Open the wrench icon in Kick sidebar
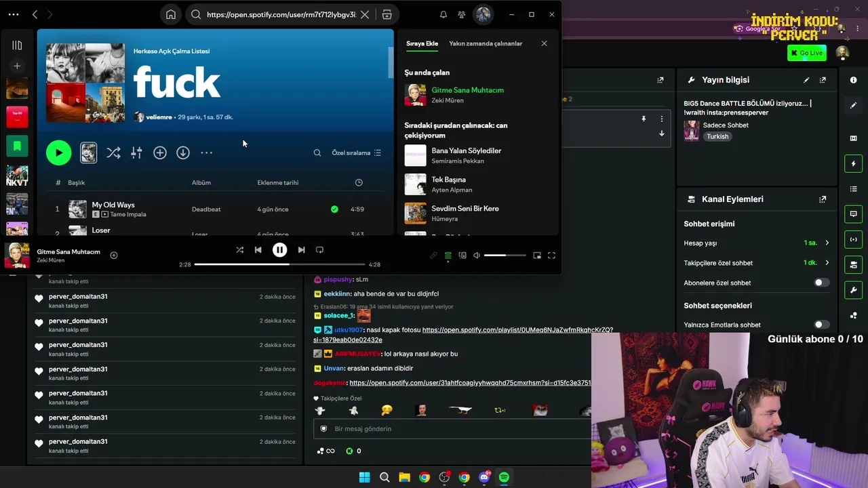Viewport: 868px width, 488px height. pyautogui.click(x=853, y=290)
